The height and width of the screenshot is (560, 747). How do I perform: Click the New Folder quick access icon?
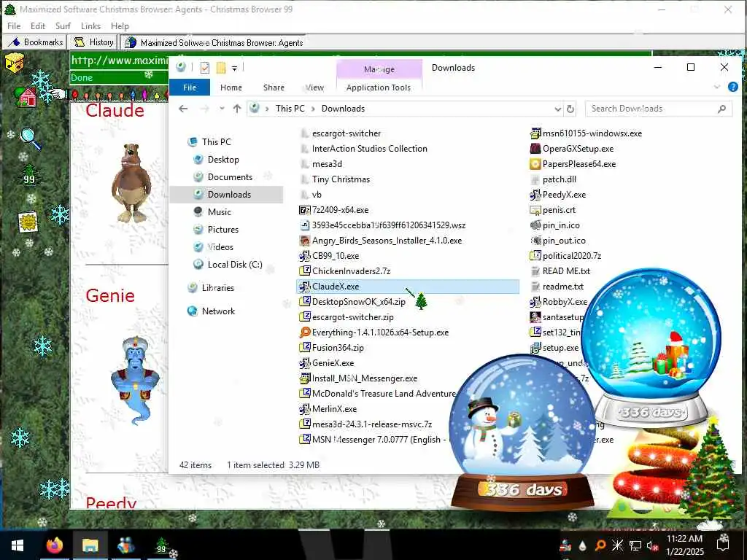[x=221, y=68]
